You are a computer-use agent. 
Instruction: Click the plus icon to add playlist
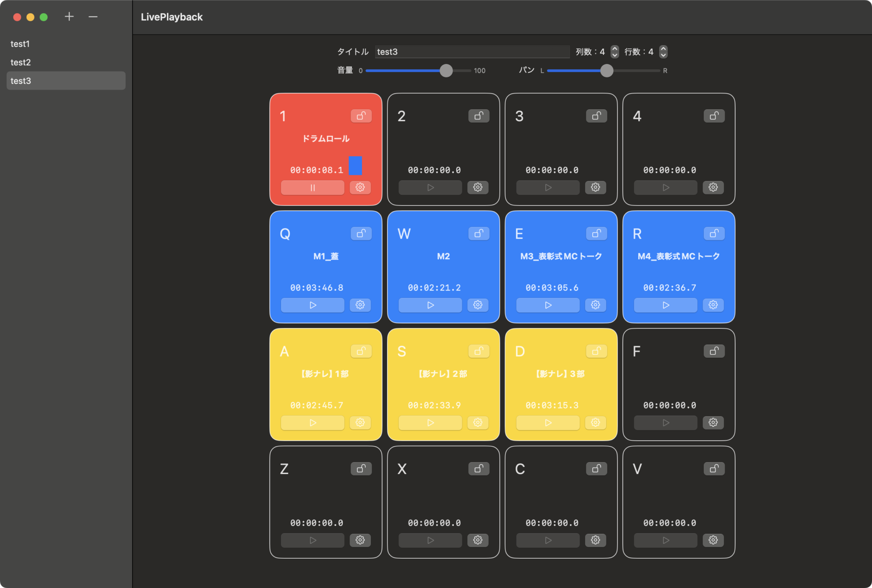pyautogui.click(x=69, y=17)
